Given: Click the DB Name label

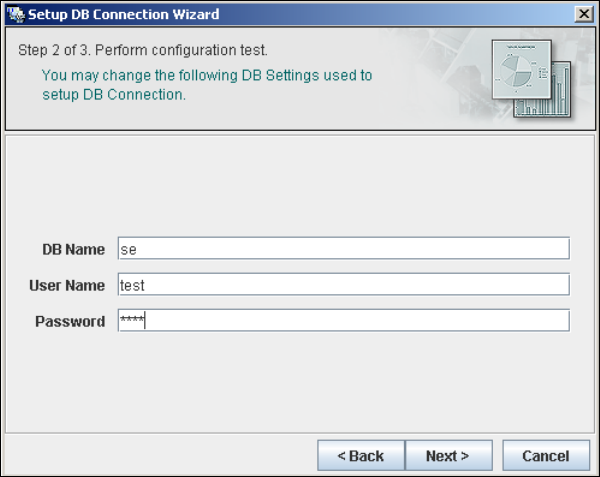Looking at the screenshot, I should [x=73, y=249].
